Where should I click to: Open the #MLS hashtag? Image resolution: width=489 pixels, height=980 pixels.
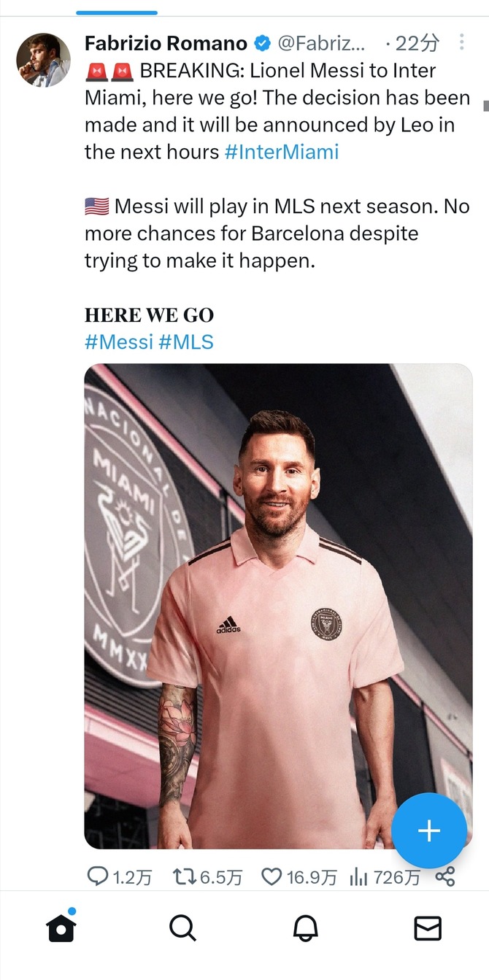tap(186, 342)
